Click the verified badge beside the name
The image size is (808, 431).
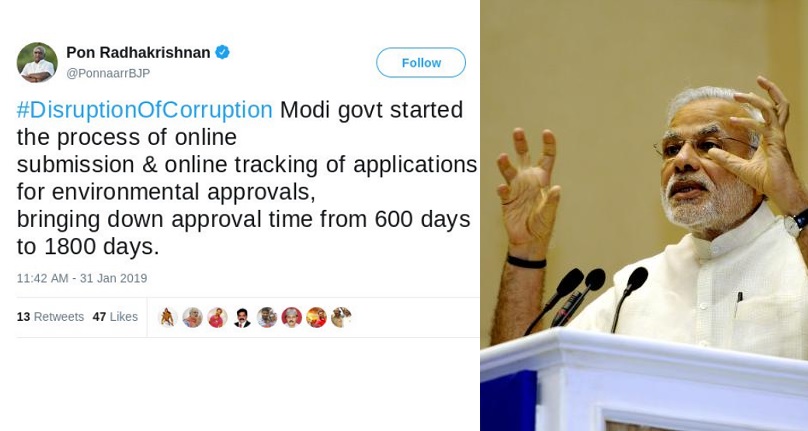(222, 52)
